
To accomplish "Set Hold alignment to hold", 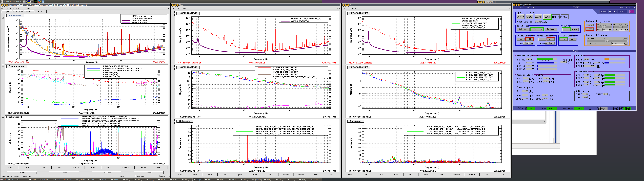I will click(573, 39).
